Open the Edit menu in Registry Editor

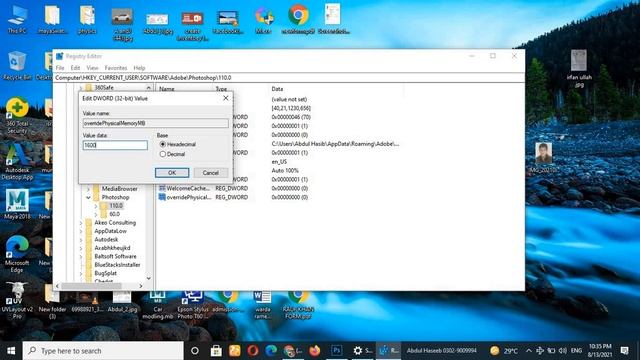(75, 68)
